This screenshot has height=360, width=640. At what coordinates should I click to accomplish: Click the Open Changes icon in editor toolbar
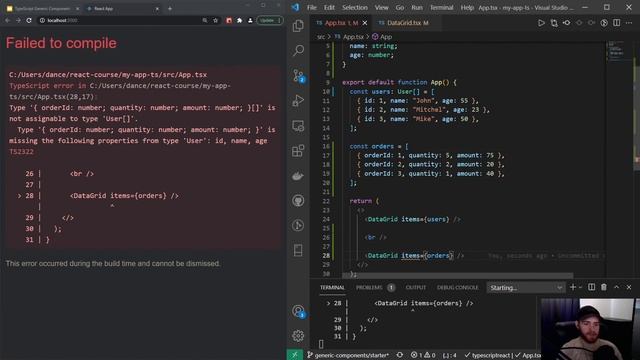[554, 23]
